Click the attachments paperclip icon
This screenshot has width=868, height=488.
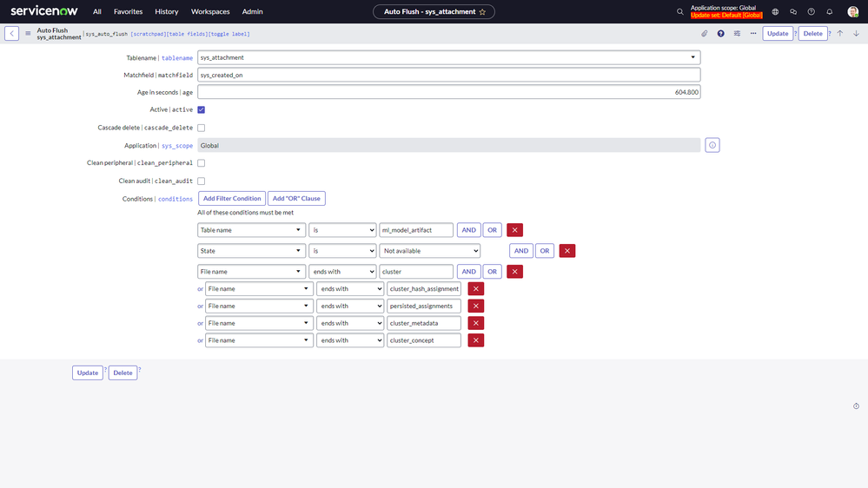[x=704, y=33]
